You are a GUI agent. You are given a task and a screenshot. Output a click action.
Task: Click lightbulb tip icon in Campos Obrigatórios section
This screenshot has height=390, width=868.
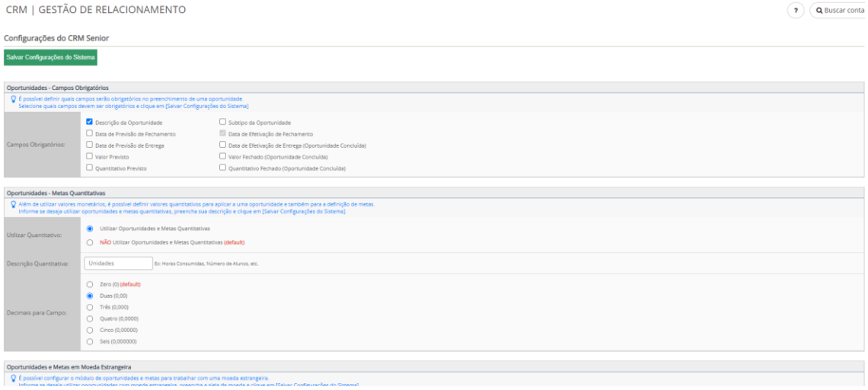point(14,99)
